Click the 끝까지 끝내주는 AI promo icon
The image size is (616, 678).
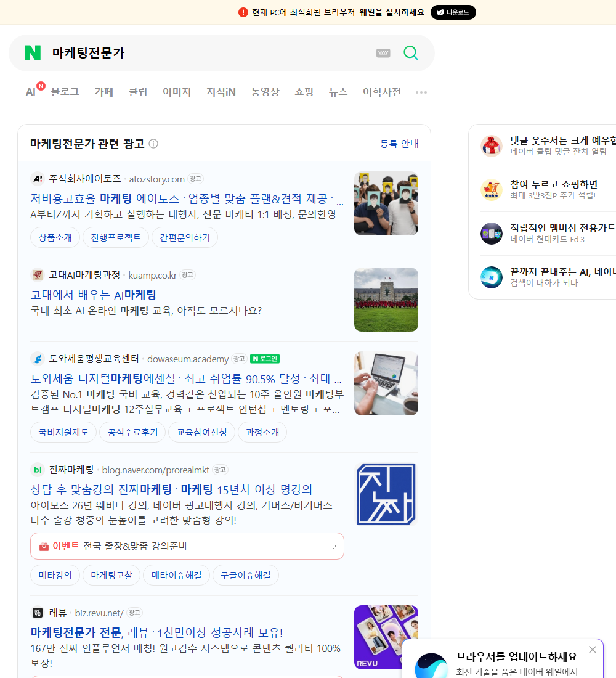pyautogui.click(x=492, y=277)
